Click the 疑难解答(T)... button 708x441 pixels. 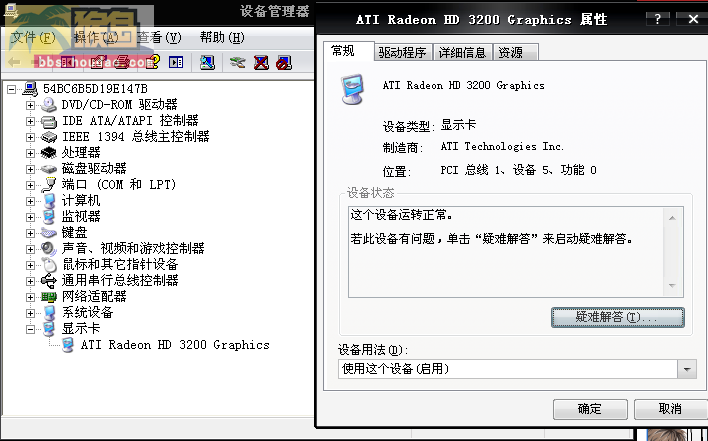pos(617,317)
